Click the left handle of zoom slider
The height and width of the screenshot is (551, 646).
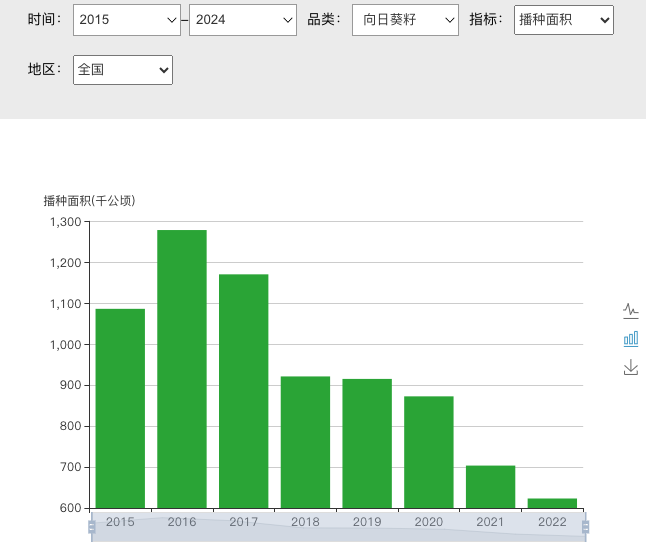(x=92, y=526)
